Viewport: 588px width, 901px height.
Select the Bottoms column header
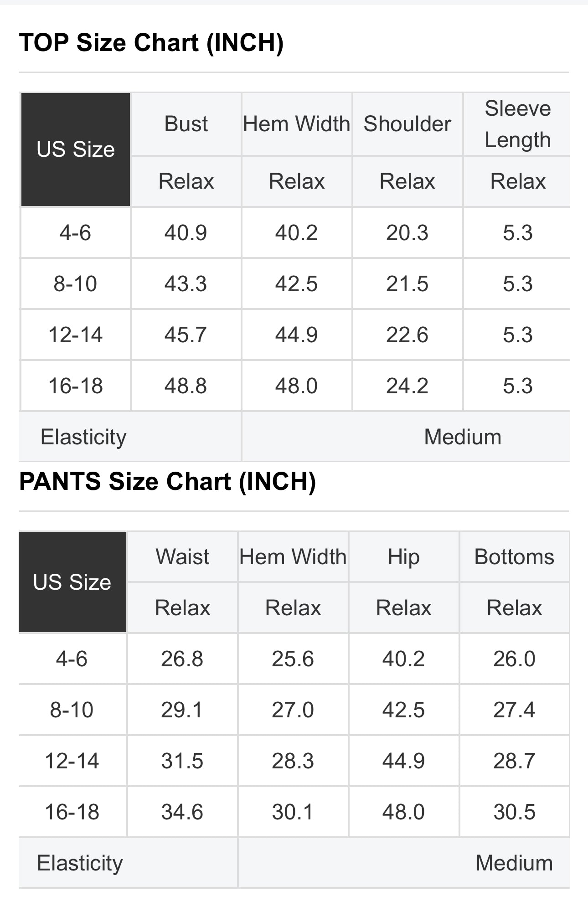[514, 557]
